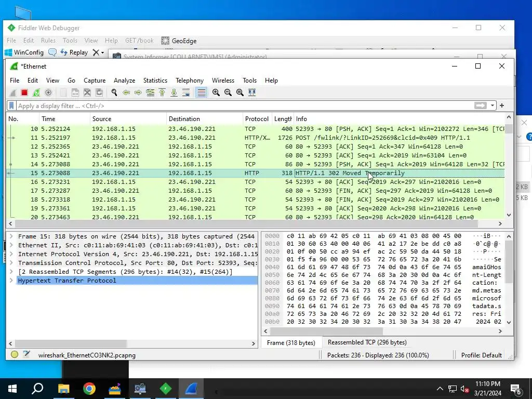Open Fiddler Rules menu
Viewport: 532px width, 399px height.
pyautogui.click(x=48, y=41)
